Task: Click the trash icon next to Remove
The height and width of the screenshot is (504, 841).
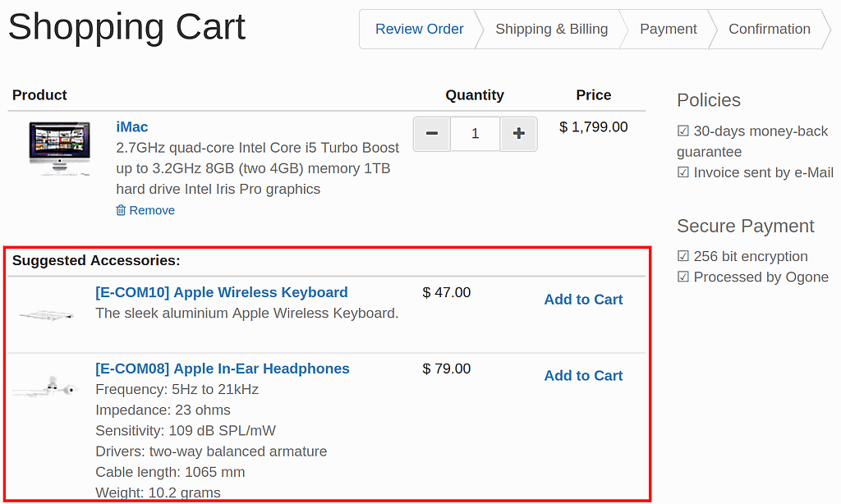Action: [121, 210]
